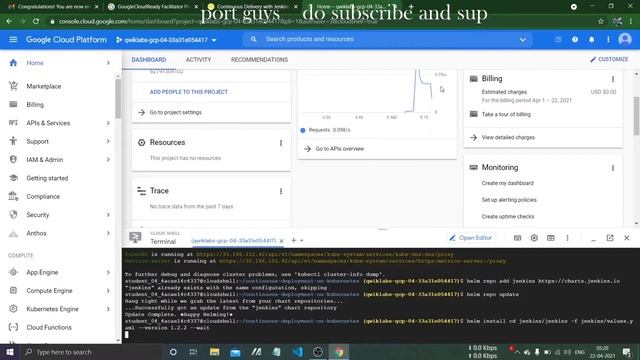
Task: Click the Getting started graduation cap icon
Action: pos(13,178)
